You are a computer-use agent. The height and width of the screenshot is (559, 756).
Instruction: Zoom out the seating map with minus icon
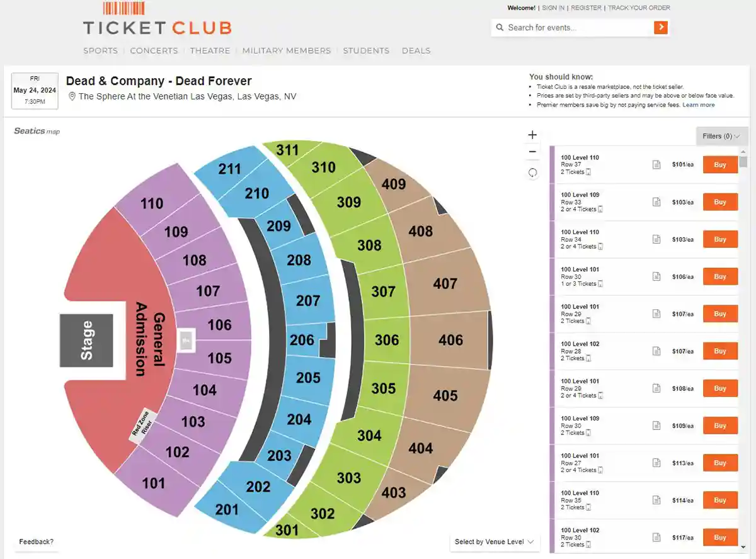coord(532,152)
